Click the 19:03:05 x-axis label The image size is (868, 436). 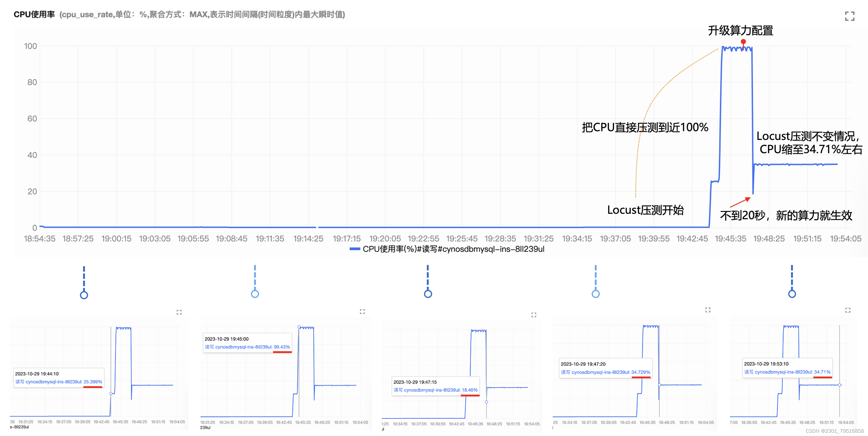point(155,239)
